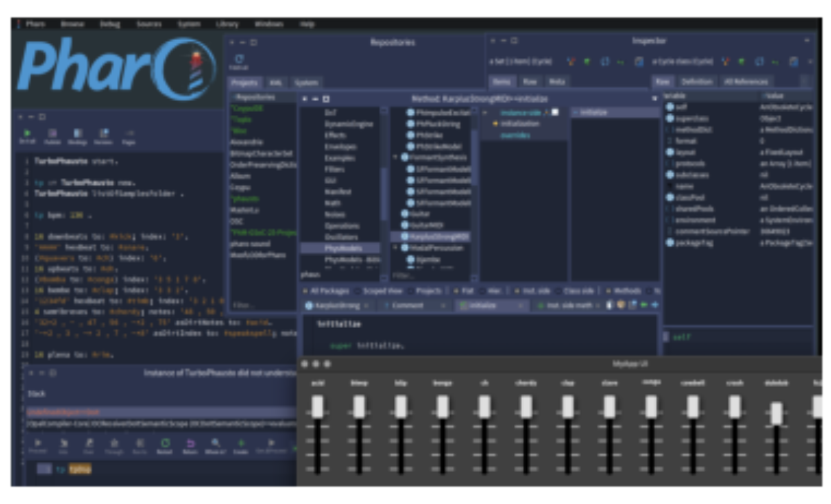The height and width of the screenshot is (504, 831).
Task: Click the Pharo lighthouse icon in the menu bar
Action: (x=20, y=24)
